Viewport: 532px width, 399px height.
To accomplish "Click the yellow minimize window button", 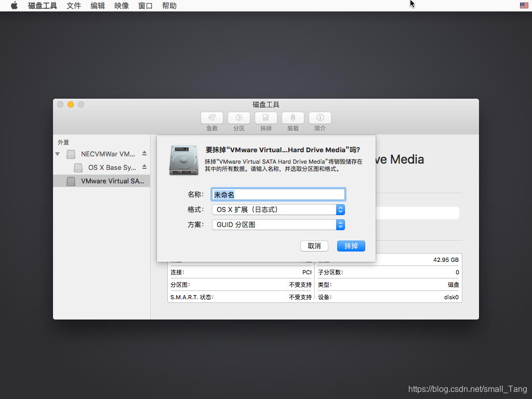I will coord(71,104).
